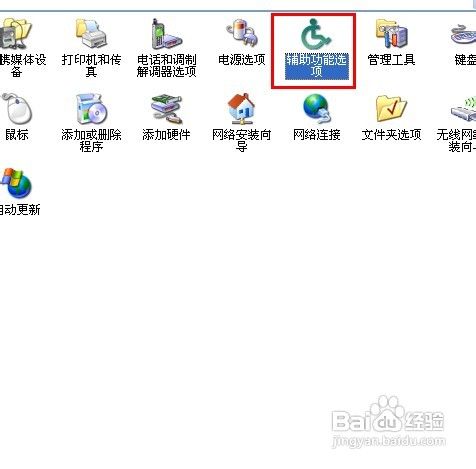Click the 添加硬件 label text
The height and width of the screenshot is (469, 476).
[x=166, y=135]
